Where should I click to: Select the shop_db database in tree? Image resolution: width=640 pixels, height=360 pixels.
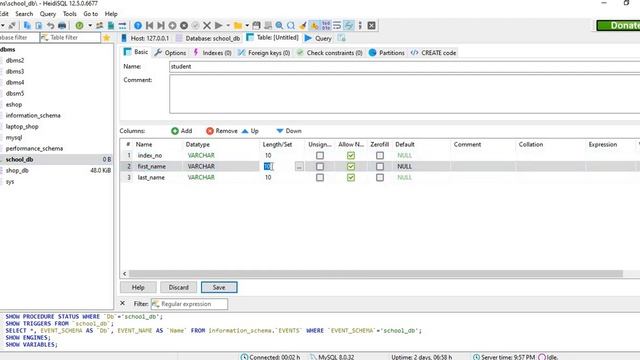click(x=17, y=171)
